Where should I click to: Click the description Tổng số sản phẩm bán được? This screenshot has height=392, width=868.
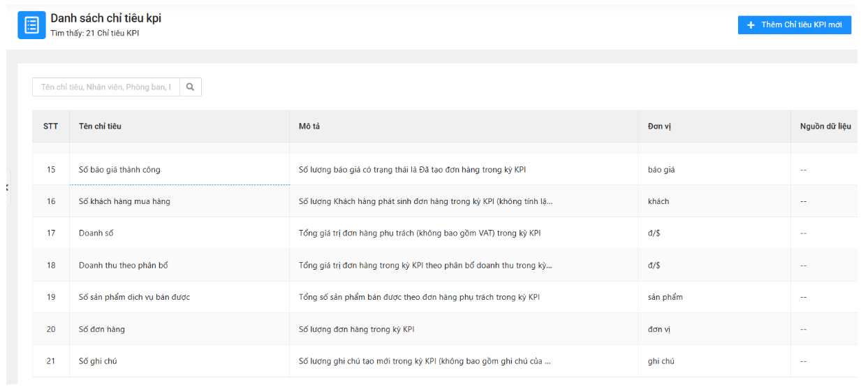(419, 297)
